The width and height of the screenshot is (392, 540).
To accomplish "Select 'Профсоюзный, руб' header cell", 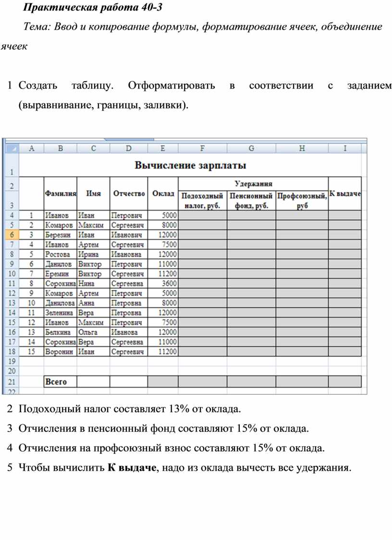I will point(302,201).
